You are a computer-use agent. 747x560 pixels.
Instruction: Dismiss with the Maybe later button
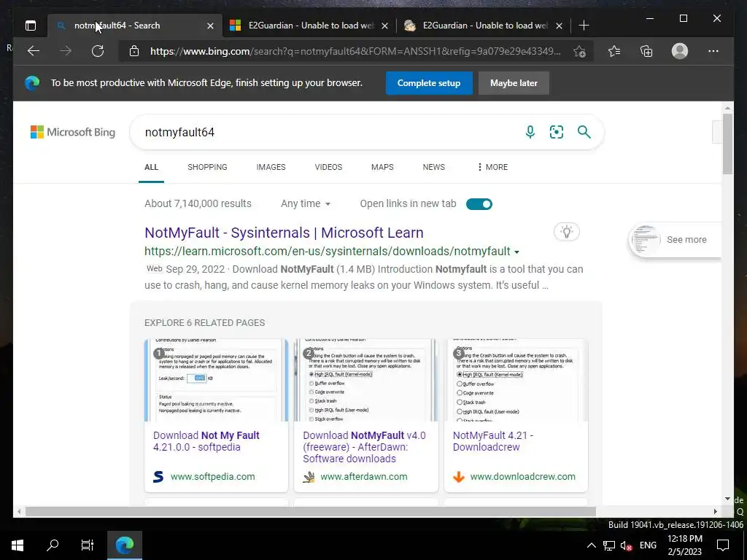(x=514, y=83)
